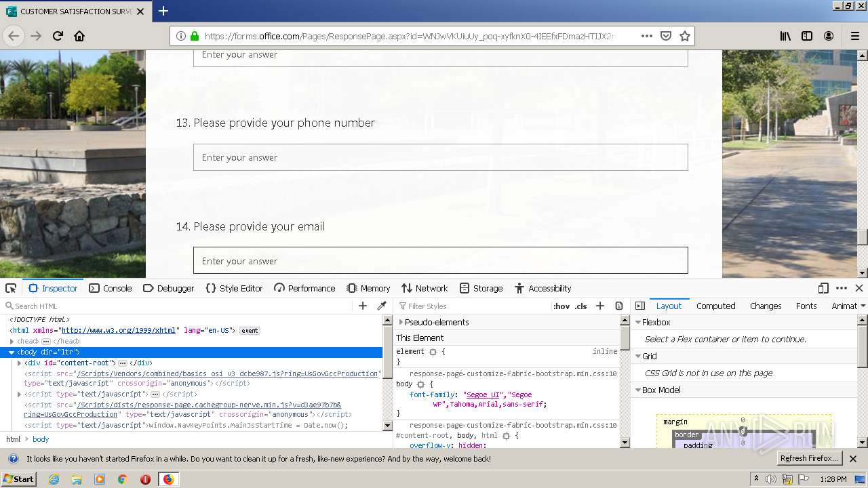Open the Storage panel
Viewport: 868px width, 488px height.
point(481,288)
